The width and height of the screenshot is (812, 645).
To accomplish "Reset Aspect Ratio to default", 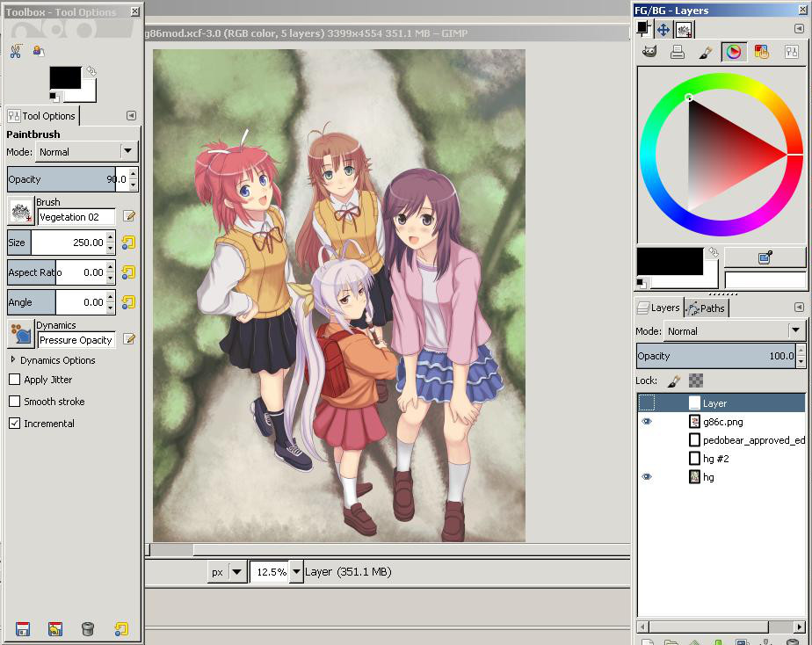I will (128, 272).
